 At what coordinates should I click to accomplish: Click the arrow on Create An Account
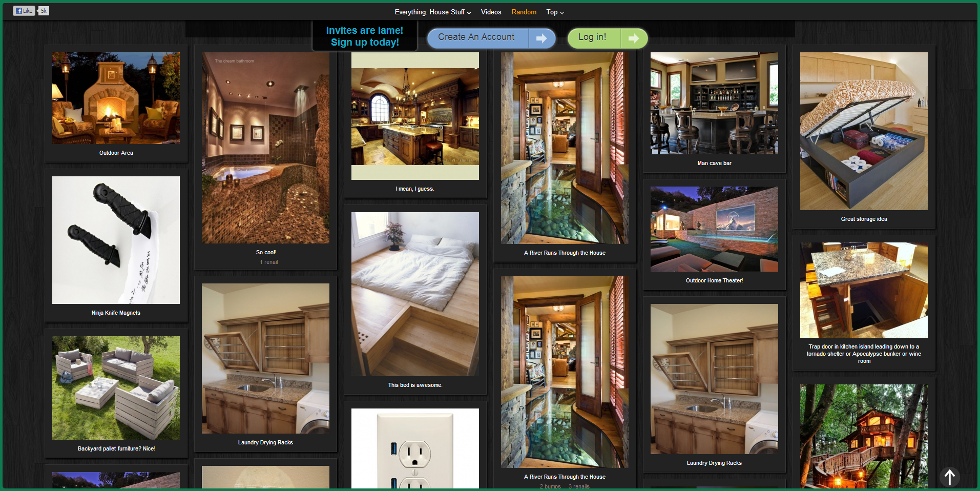pos(541,38)
